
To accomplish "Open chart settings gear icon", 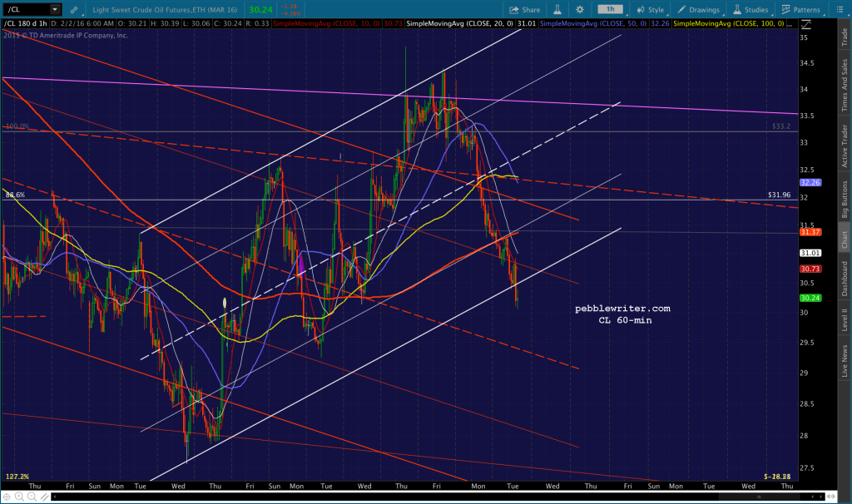I will [x=580, y=10].
